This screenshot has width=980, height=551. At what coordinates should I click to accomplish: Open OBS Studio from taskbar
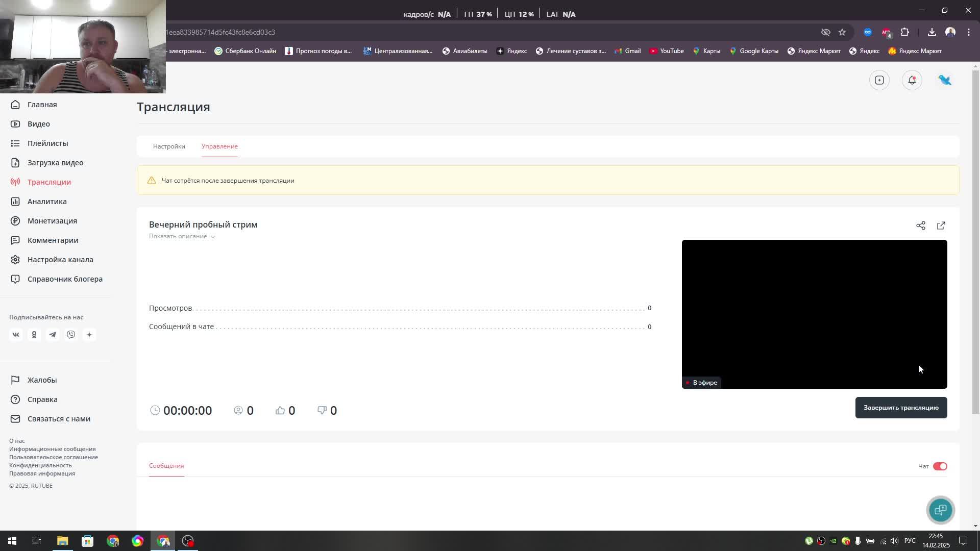tap(188, 541)
